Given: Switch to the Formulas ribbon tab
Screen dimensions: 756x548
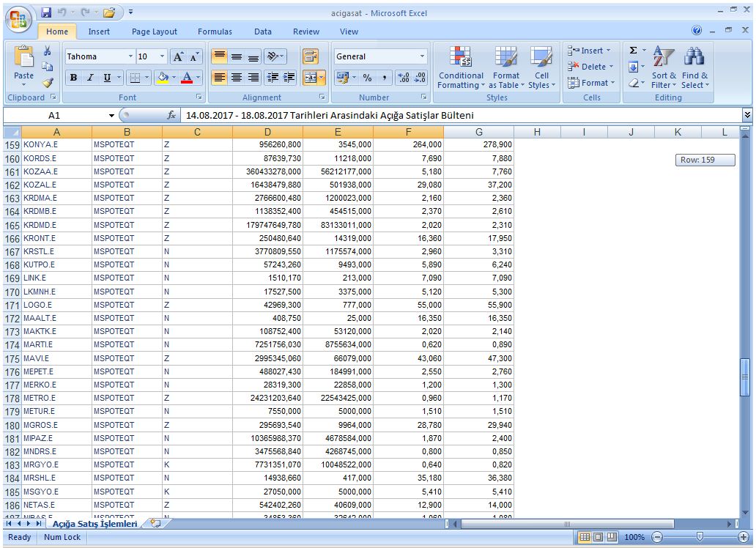Looking at the screenshot, I should click(x=215, y=32).
